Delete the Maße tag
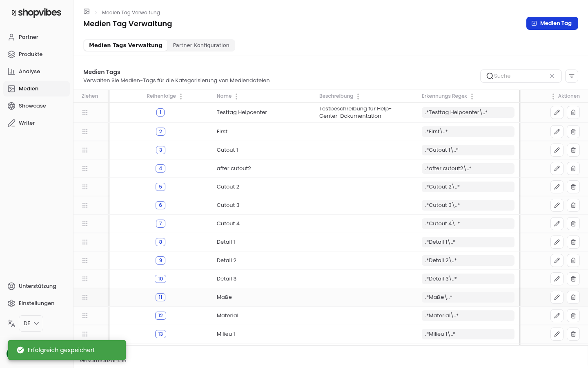588x368 pixels. point(573,297)
